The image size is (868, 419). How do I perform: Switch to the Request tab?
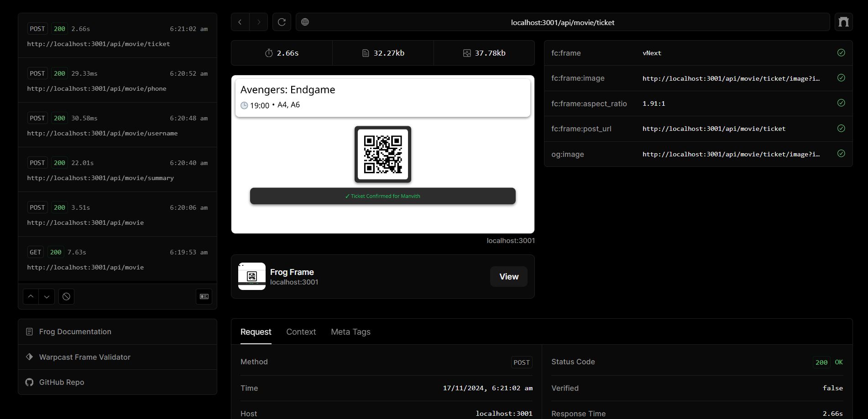pyautogui.click(x=256, y=332)
